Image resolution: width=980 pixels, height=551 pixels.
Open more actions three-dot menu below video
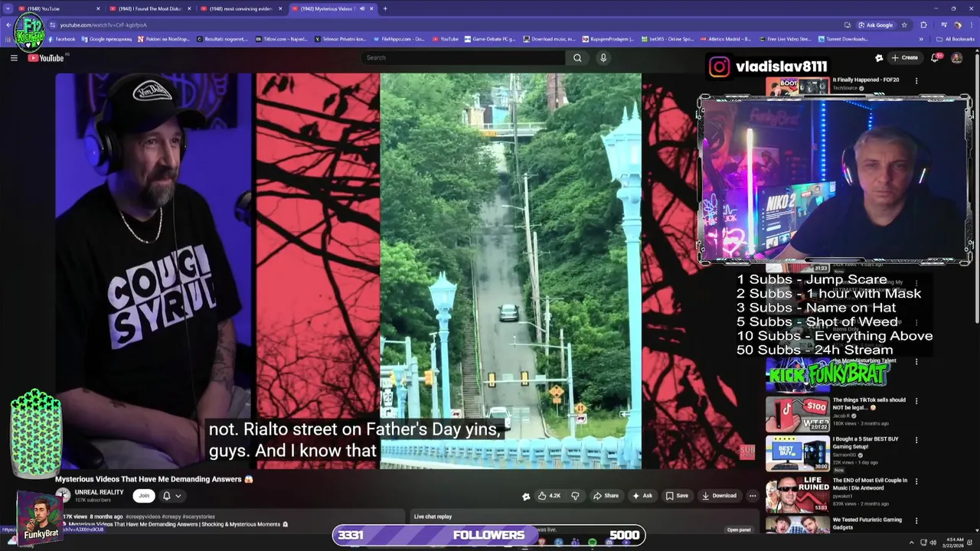tap(753, 496)
